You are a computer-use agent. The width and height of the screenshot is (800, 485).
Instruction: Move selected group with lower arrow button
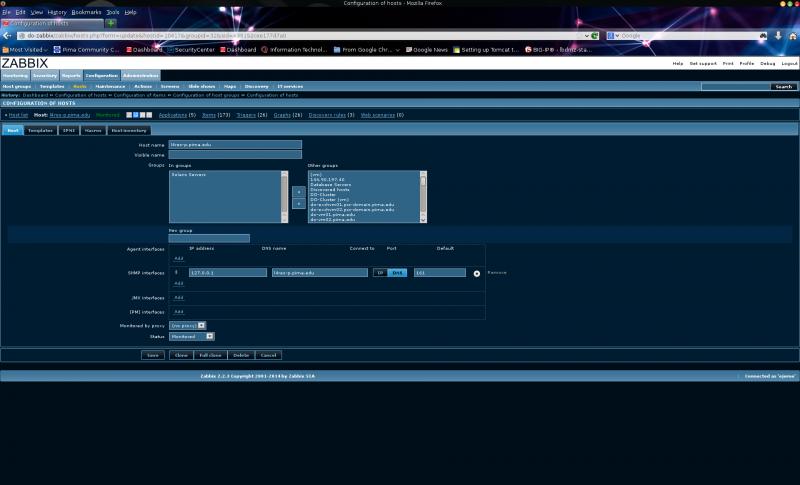coord(299,203)
